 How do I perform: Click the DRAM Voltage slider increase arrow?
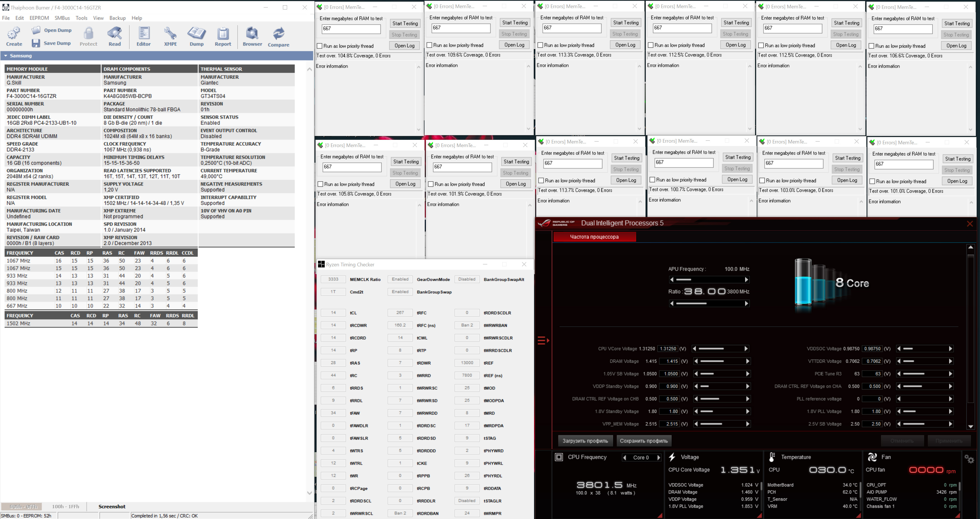747,361
